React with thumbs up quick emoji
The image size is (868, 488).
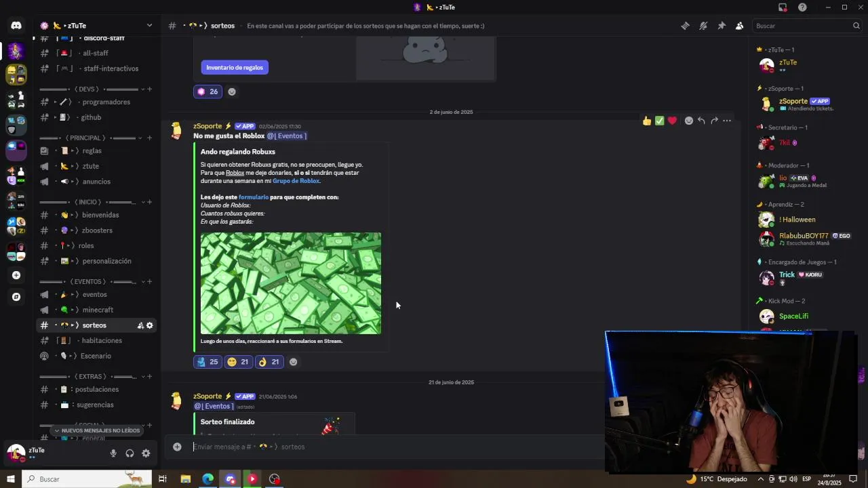coord(647,121)
